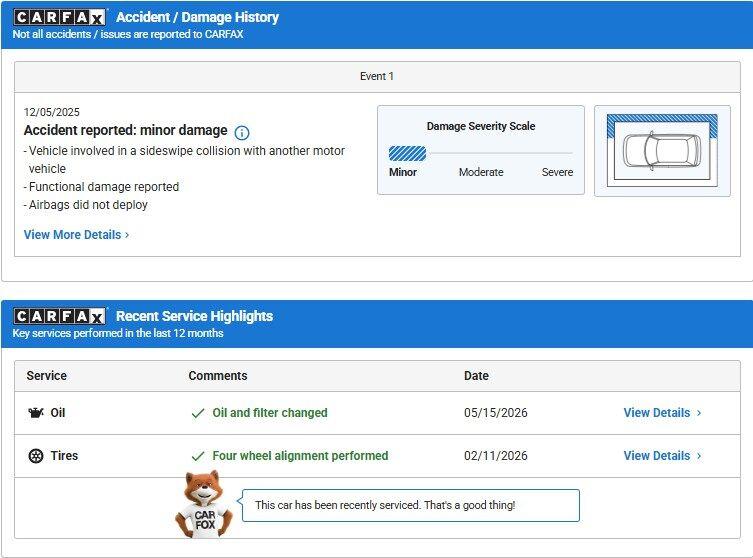Click the Comments column header
The image size is (753, 558).
point(218,376)
